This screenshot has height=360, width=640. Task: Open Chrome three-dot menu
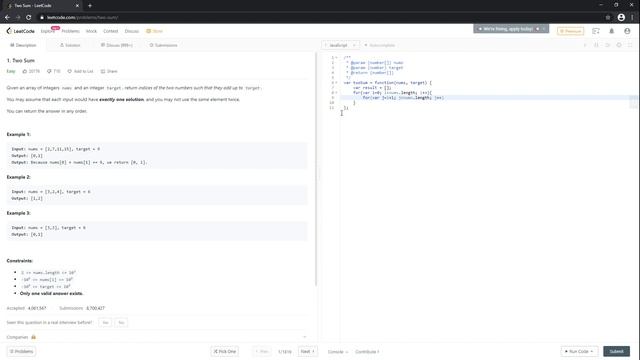[x=633, y=18]
